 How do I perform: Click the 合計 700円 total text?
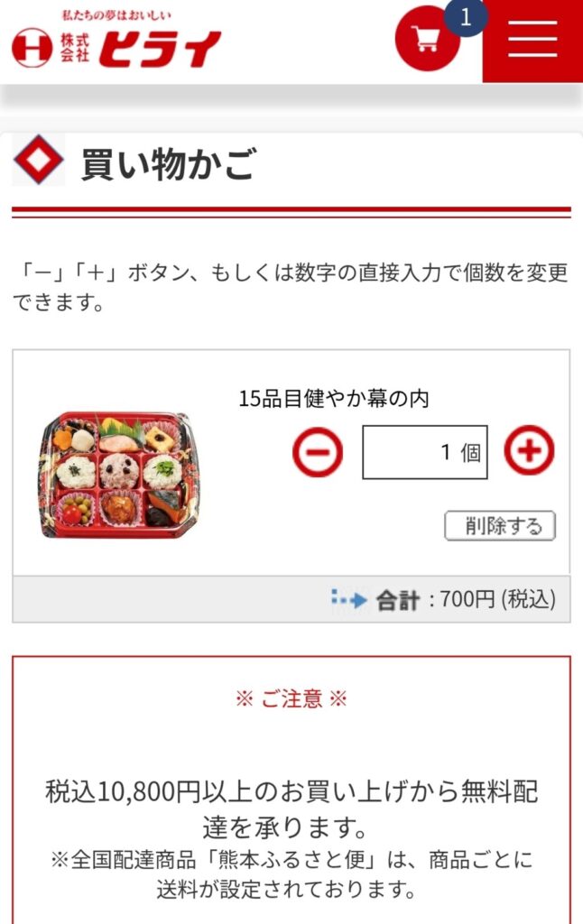[466, 600]
